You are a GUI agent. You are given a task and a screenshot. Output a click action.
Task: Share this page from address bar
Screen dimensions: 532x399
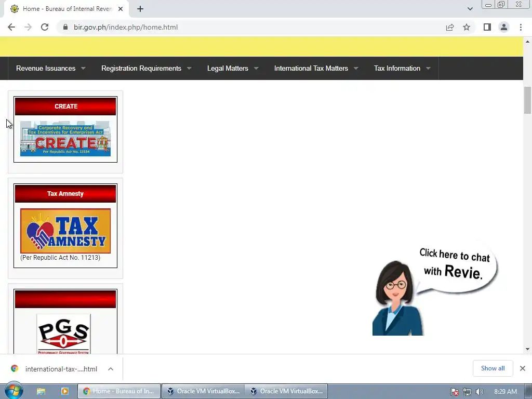pyautogui.click(x=450, y=27)
